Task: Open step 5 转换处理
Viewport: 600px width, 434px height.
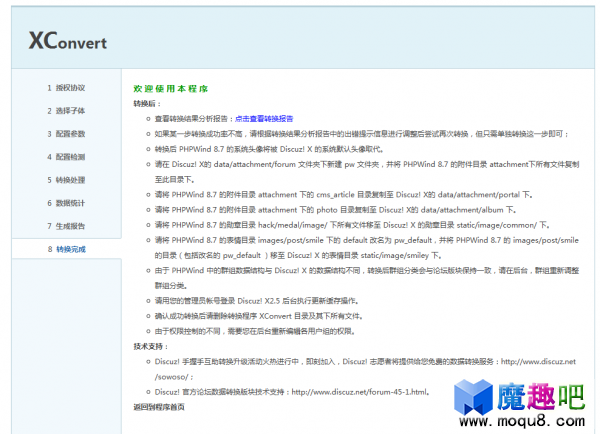Action: click(66, 180)
